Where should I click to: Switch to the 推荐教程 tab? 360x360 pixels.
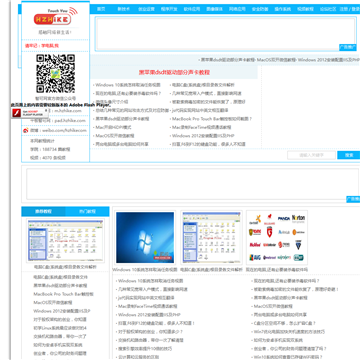pyautogui.click(x=43, y=211)
